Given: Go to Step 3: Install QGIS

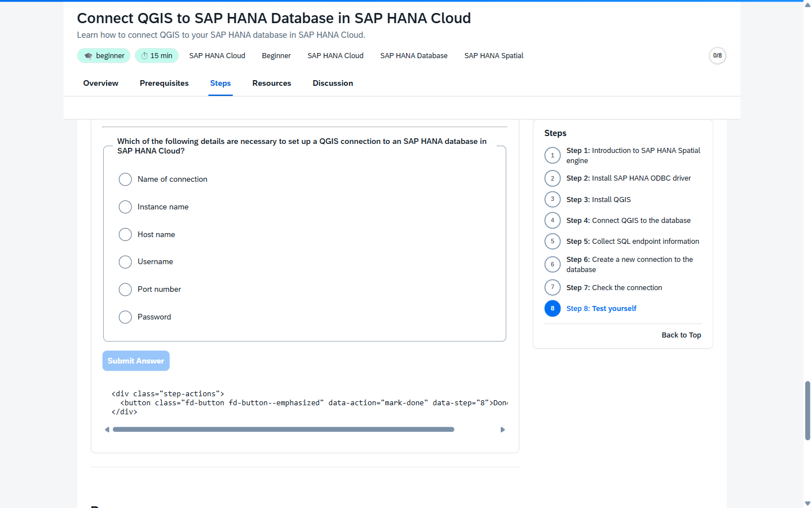Looking at the screenshot, I should 598,200.
